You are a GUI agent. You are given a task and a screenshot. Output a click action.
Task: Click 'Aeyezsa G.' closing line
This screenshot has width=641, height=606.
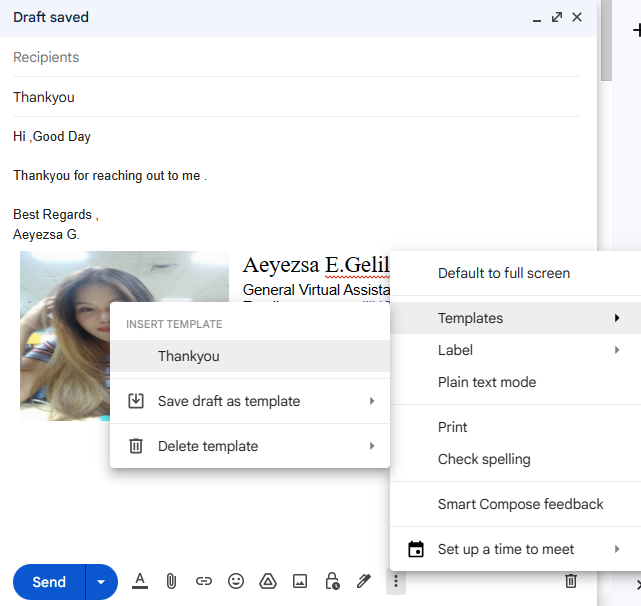click(46, 234)
